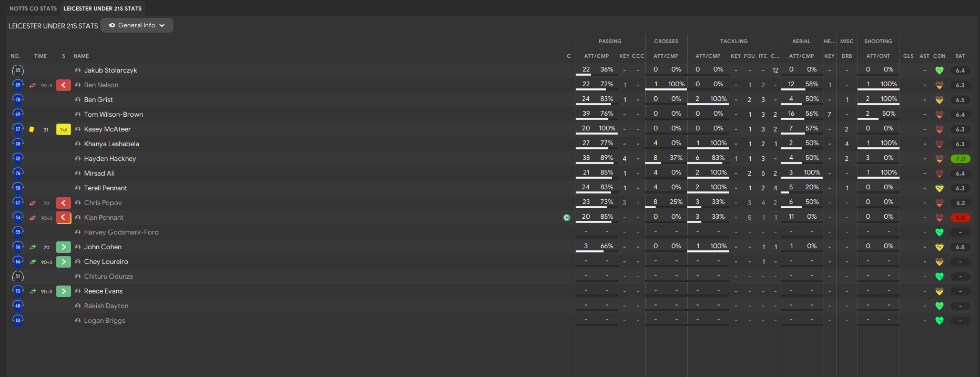Screen dimensions: 980x377
Task: Sort by Crosses ATT/CMP column header
Action: point(666,56)
